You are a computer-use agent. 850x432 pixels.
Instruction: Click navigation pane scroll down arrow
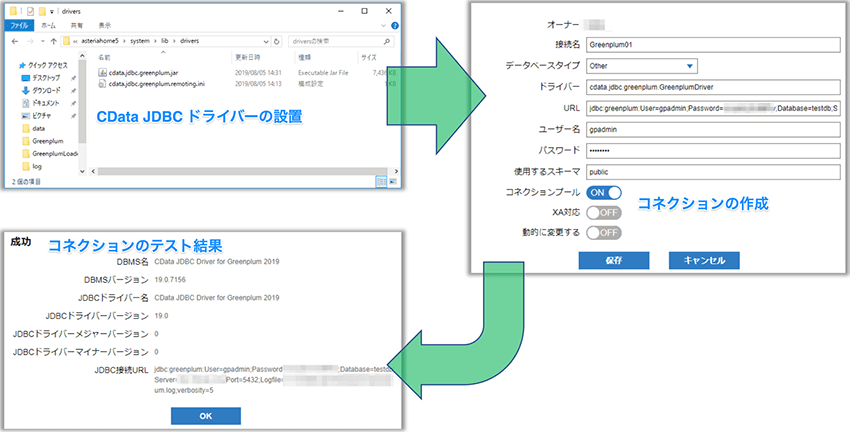pos(82,171)
